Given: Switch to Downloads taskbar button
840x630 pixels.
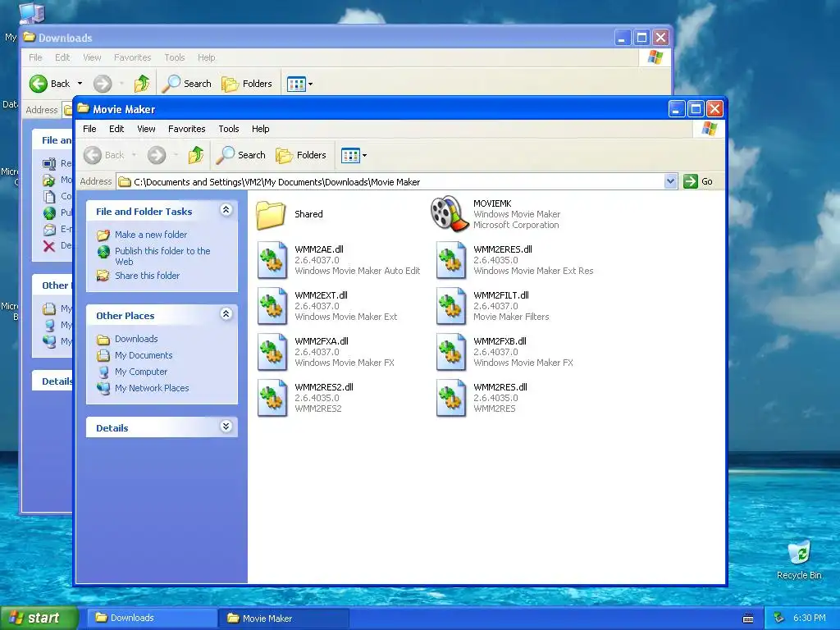Looking at the screenshot, I should tap(152, 619).
